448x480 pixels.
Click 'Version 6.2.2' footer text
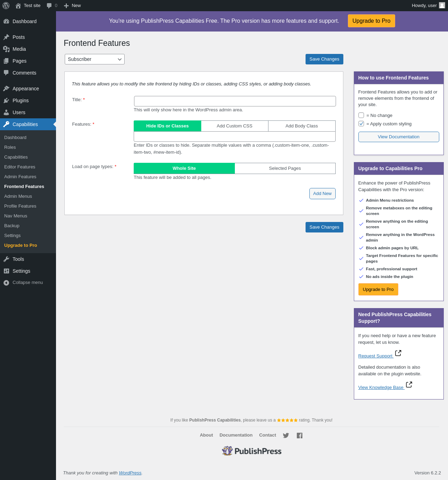(428, 473)
